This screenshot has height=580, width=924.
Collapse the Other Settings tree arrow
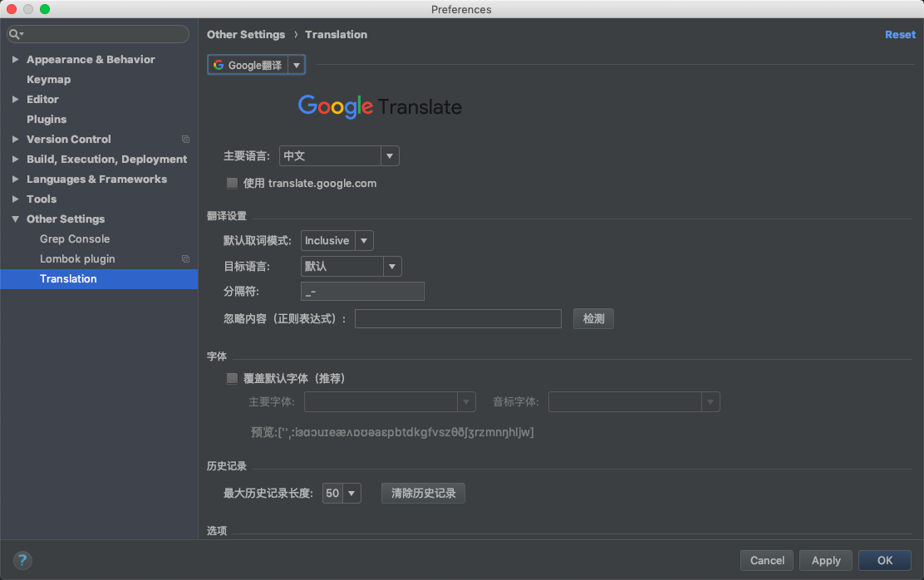click(x=15, y=219)
